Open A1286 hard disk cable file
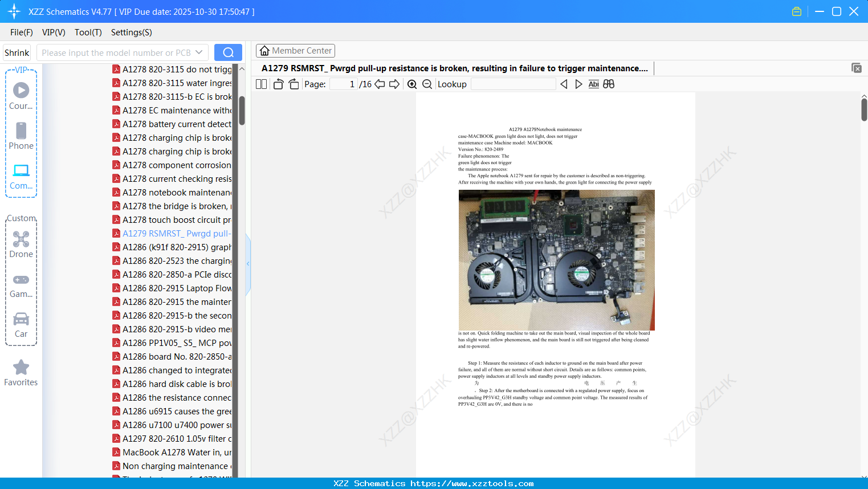 (x=172, y=384)
